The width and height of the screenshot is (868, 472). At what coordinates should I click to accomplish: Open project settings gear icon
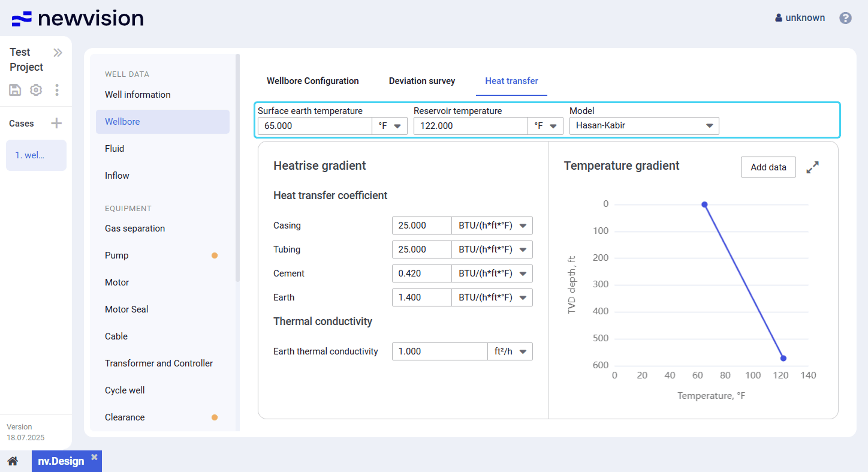[x=36, y=90]
